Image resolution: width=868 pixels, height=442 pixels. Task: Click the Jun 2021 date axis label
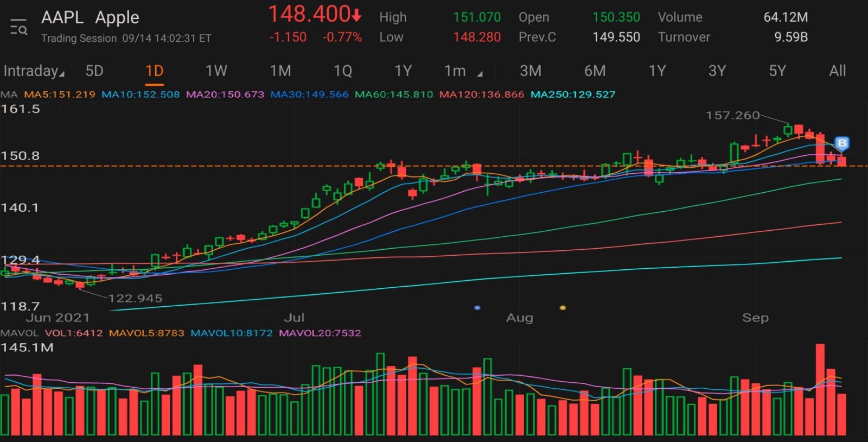(x=58, y=318)
